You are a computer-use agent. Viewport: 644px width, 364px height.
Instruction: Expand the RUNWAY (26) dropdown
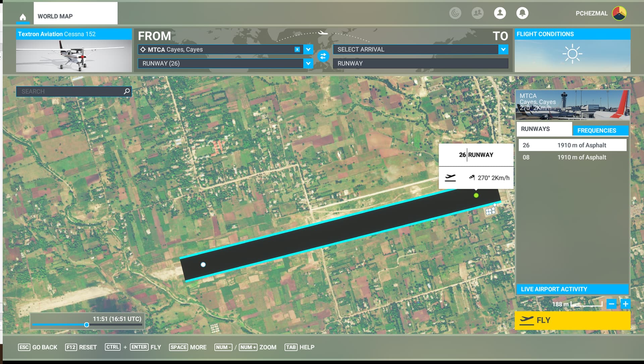click(308, 63)
